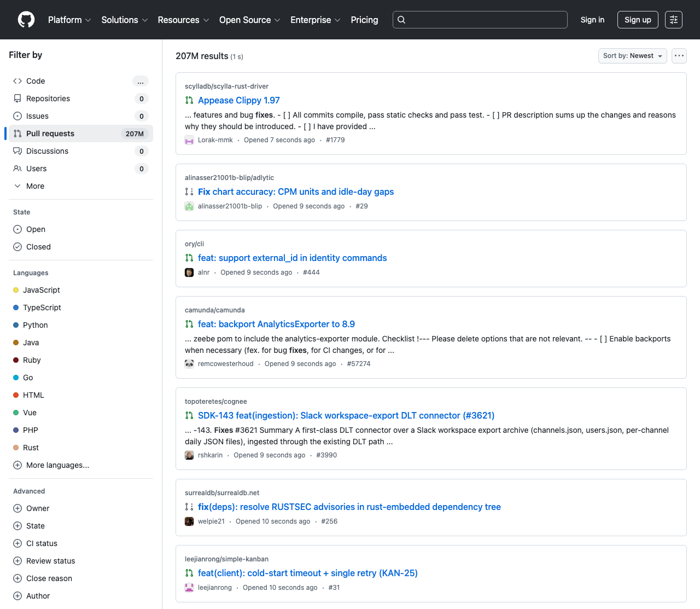Screen dimensions: 700x609
Task: Click the PR icon beside cold-start timeout
Action: pos(189,573)
